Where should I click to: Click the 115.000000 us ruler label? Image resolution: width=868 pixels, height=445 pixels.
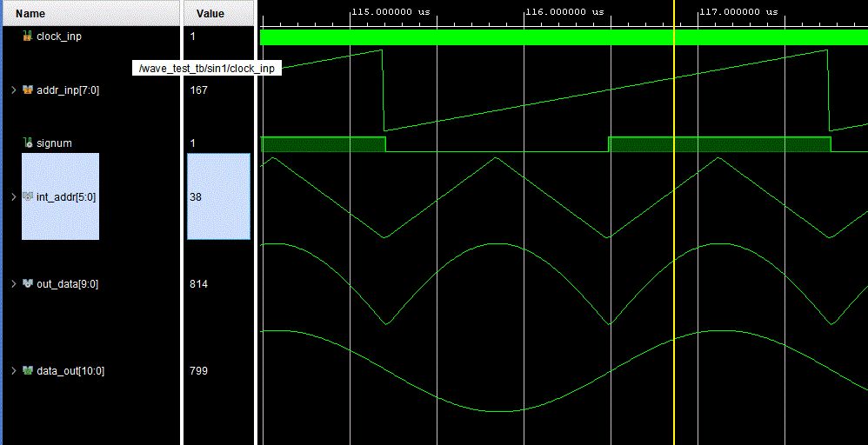[391, 11]
